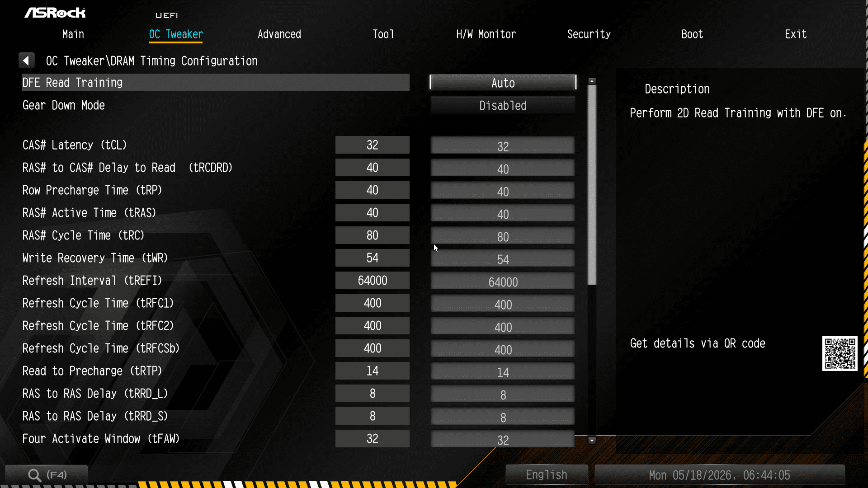Click the CAS# Latency (tCL) label
This screenshot has width=868, height=488.
[x=75, y=145]
